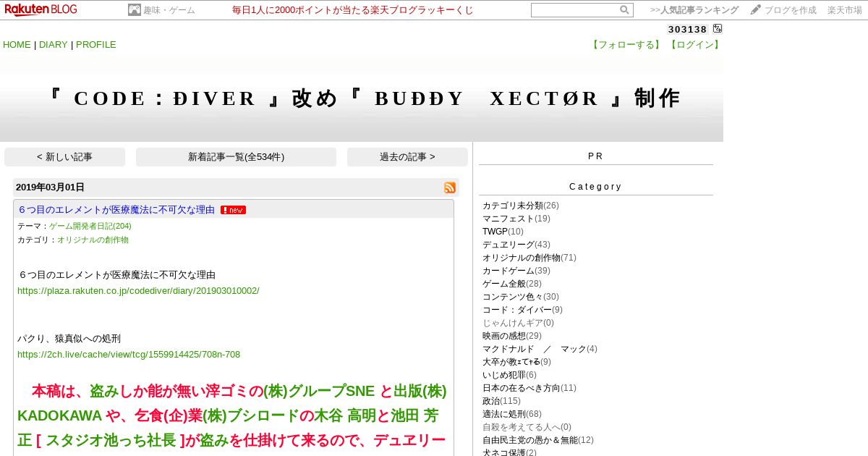Click the 自殺を考えてる人へ(0) category text
Viewport: 868px width, 456px height.
pos(527,427)
